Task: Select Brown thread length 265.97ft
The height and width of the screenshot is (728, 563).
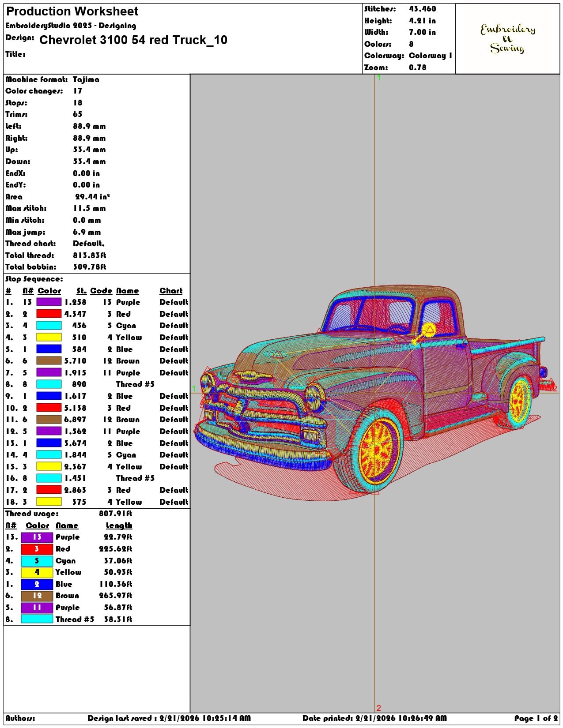Action: click(116, 596)
